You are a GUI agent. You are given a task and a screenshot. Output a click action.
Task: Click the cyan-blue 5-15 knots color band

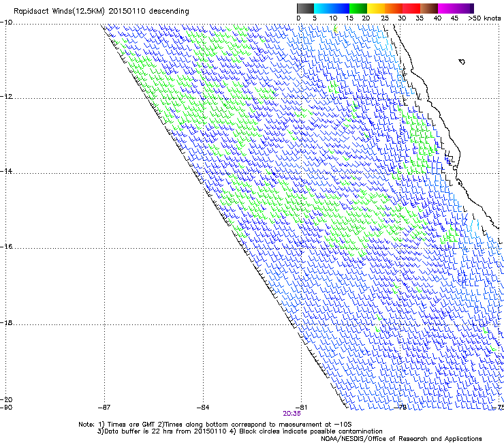tap(332, 8)
